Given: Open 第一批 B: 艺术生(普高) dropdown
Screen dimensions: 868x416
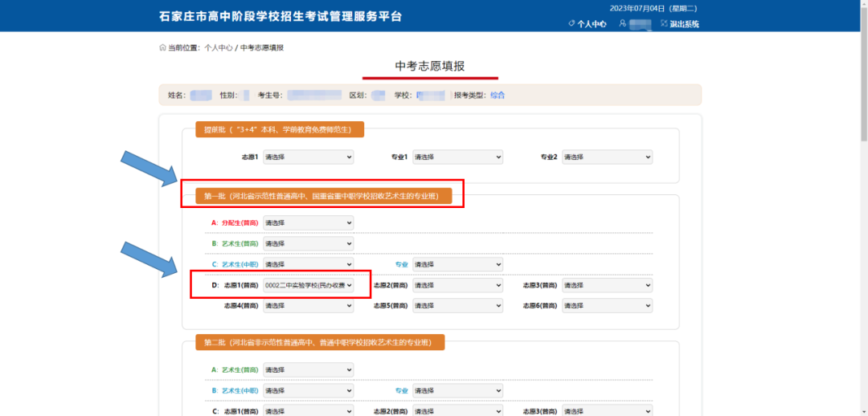Looking at the screenshot, I should click(x=309, y=243).
